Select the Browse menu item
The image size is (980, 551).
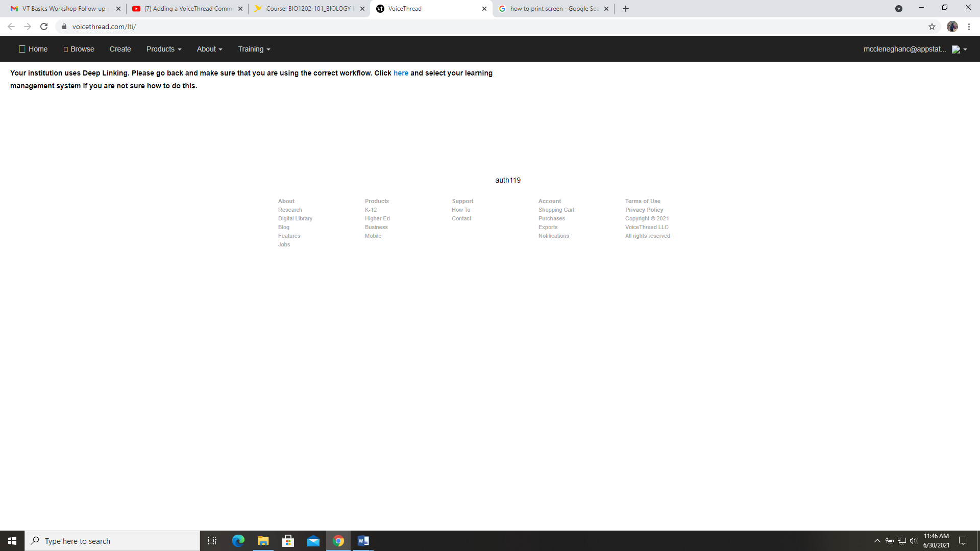(79, 48)
